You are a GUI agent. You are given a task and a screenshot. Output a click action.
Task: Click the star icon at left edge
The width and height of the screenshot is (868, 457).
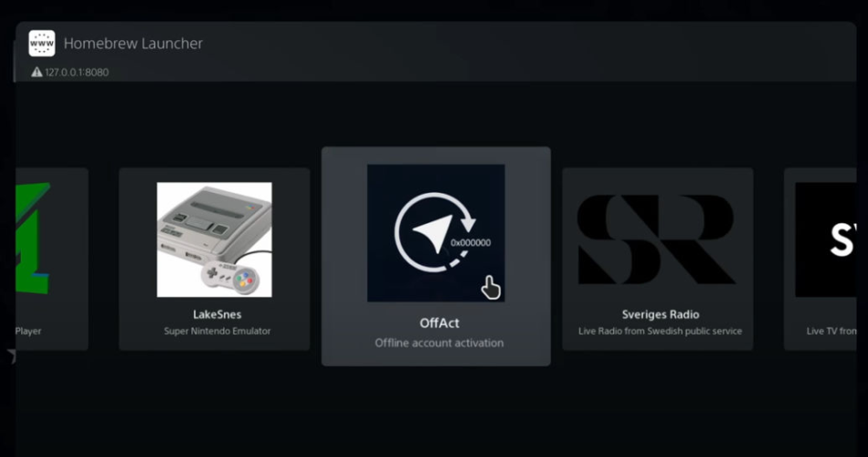click(12, 355)
